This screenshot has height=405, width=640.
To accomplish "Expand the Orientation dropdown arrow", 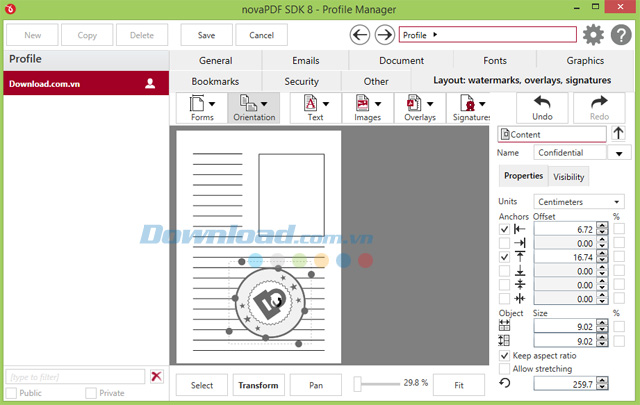I will tap(264, 104).
